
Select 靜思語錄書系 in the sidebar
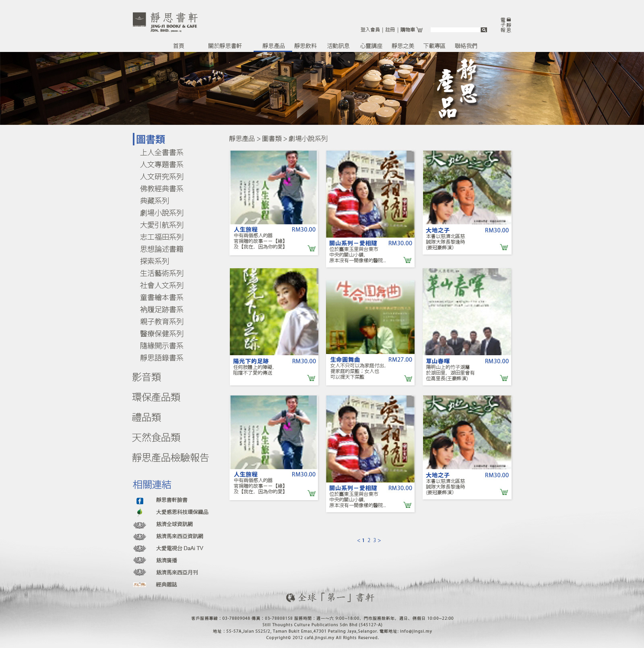pyautogui.click(x=161, y=358)
